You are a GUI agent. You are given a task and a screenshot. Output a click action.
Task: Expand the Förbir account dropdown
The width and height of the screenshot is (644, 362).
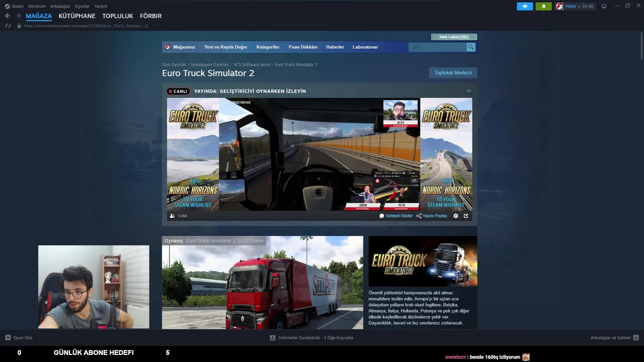(x=579, y=6)
